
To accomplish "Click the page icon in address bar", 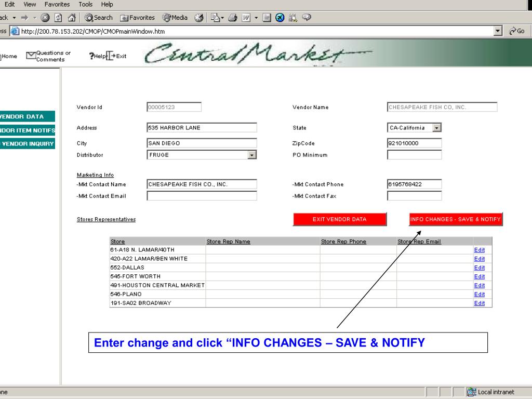I will click(x=15, y=31).
